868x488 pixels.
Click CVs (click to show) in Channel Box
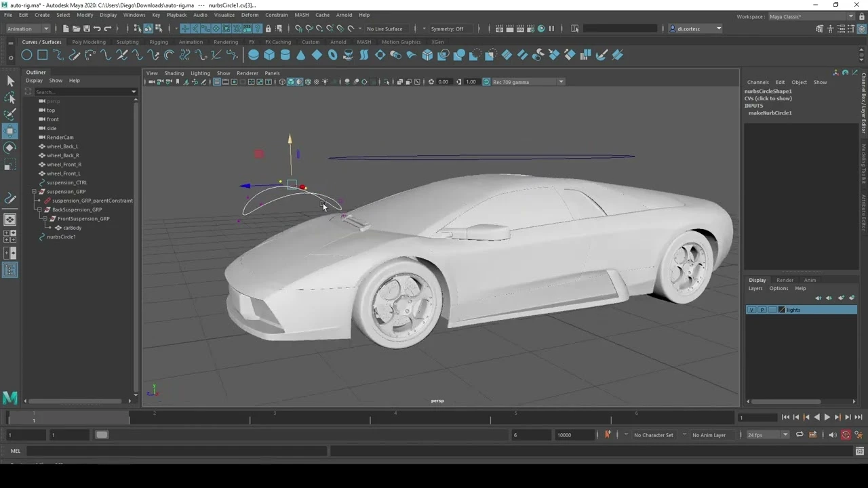click(x=768, y=98)
